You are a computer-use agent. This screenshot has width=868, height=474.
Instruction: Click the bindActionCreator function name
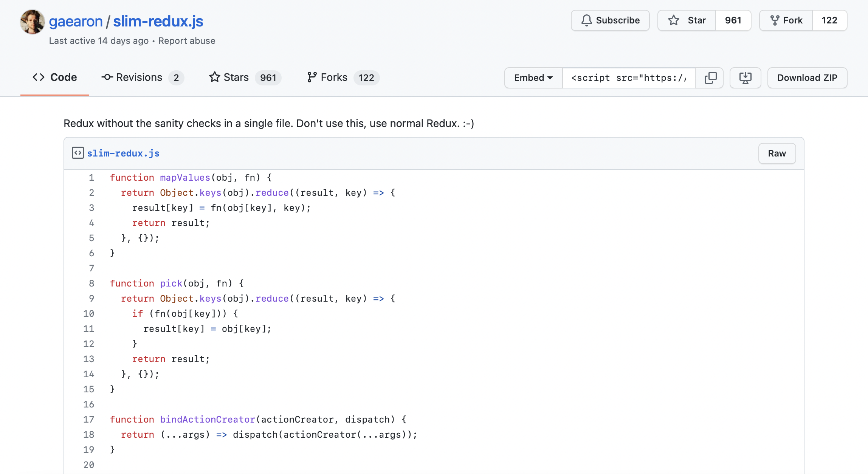(x=208, y=420)
